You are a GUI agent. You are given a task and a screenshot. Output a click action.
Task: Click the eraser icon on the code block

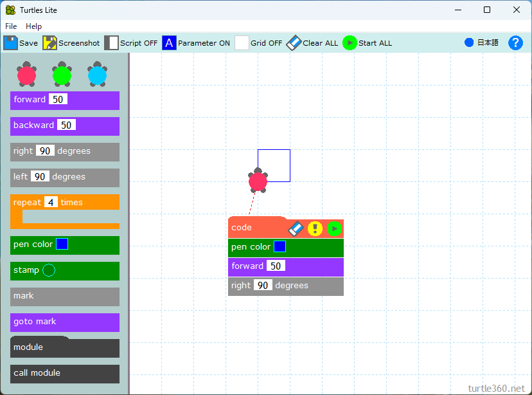pyautogui.click(x=296, y=228)
